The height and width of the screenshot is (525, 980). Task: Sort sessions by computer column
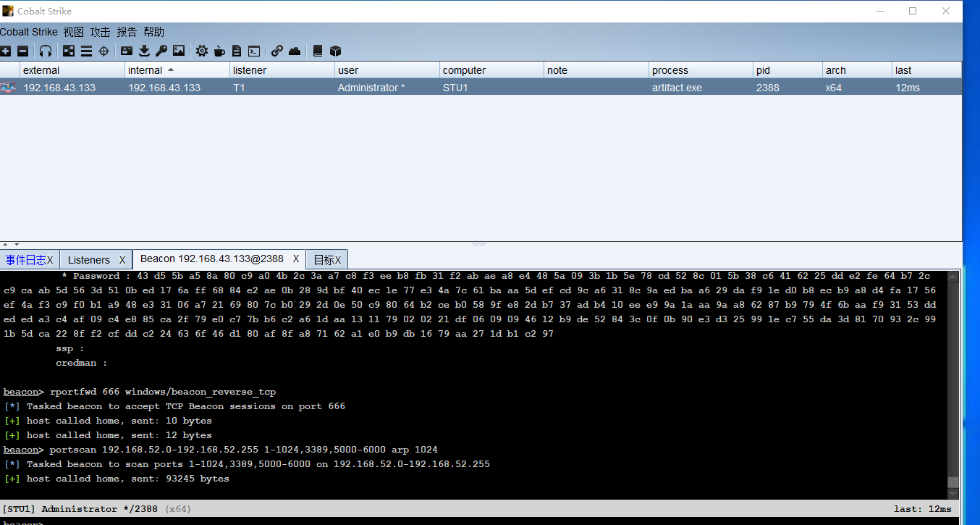pyautogui.click(x=492, y=70)
